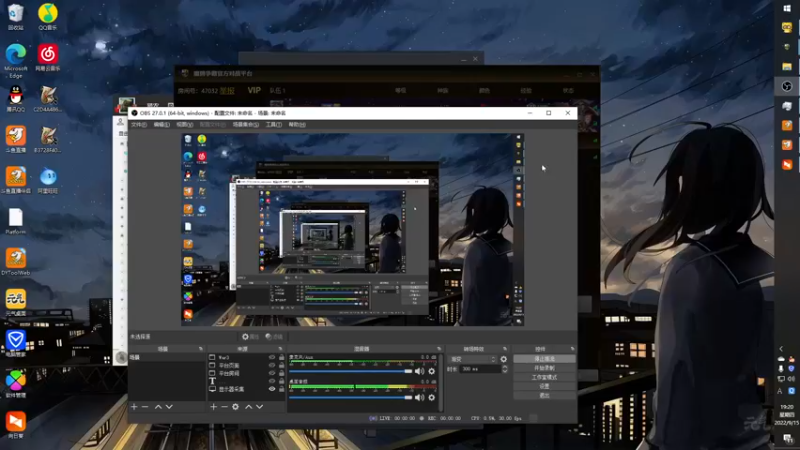Open the transition properties gear icon
Viewport: 800px width, 450px height.
[504, 359]
